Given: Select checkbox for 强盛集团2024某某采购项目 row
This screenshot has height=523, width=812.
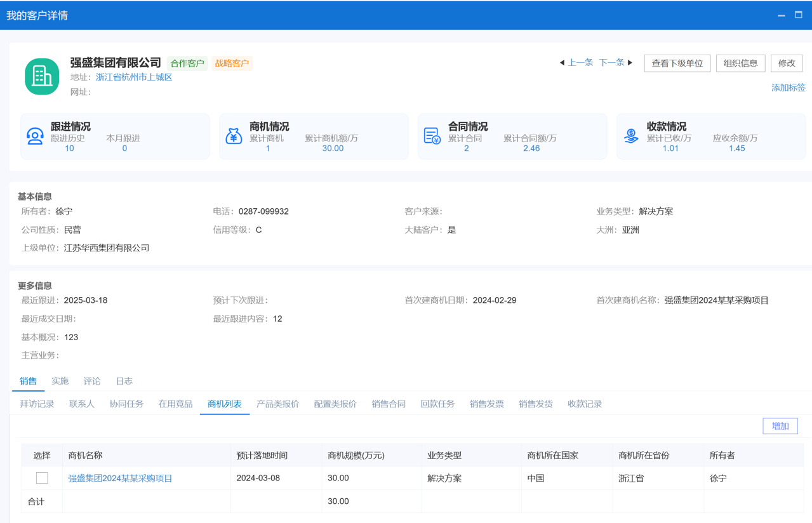Looking at the screenshot, I should (42, 478).
